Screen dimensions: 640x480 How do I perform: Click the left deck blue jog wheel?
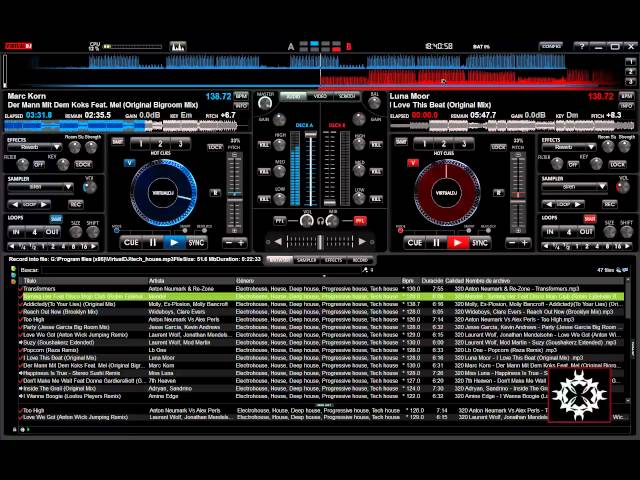pyautogui.click(x=164, y=193)
